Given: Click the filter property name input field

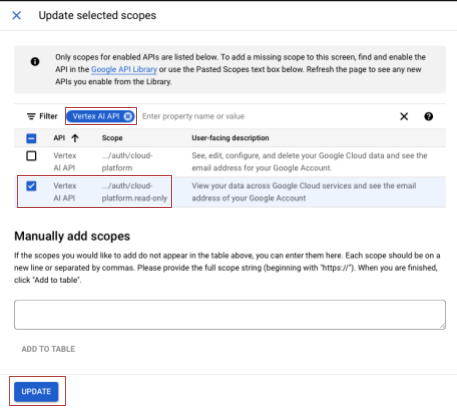Looking at the screenshot, I should coord(267,116).
